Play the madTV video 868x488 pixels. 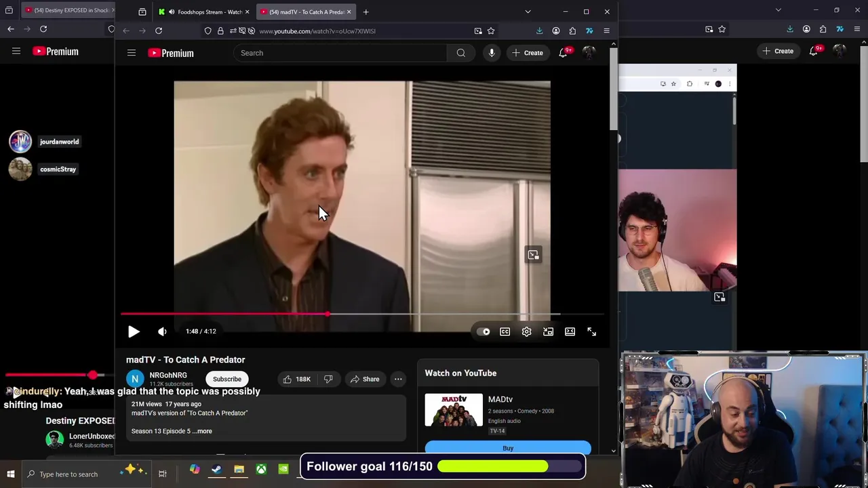click(134, 331)
